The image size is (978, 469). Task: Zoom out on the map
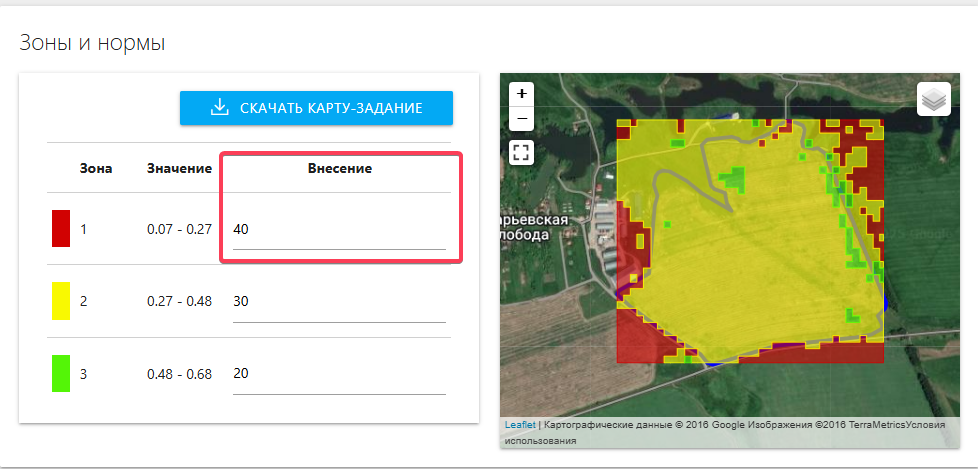521,119
